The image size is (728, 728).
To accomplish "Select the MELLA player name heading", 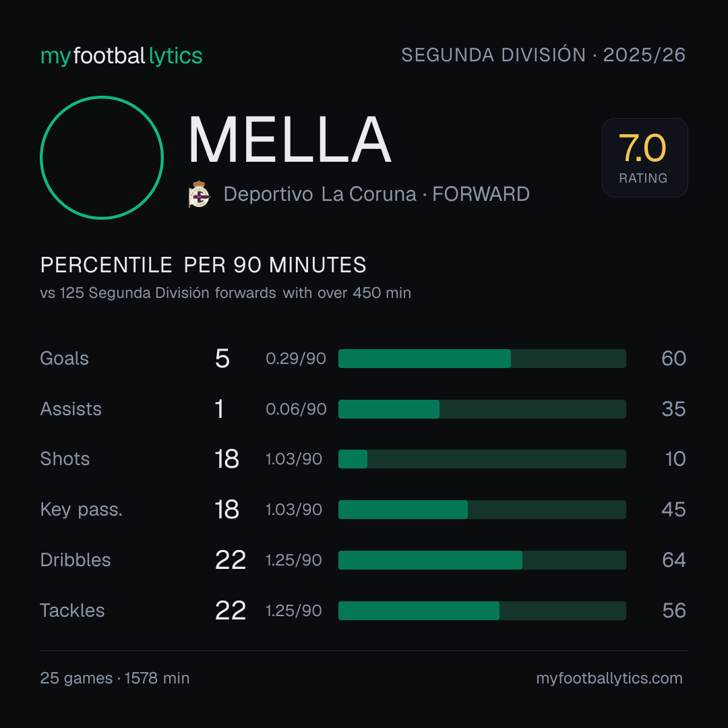I will (290, 140).
